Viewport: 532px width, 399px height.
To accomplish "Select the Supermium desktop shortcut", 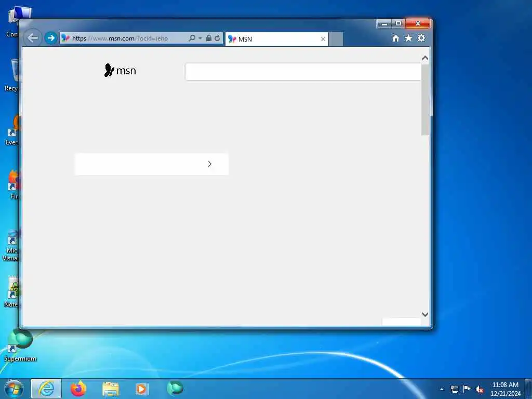I will [x=20, y=345].
